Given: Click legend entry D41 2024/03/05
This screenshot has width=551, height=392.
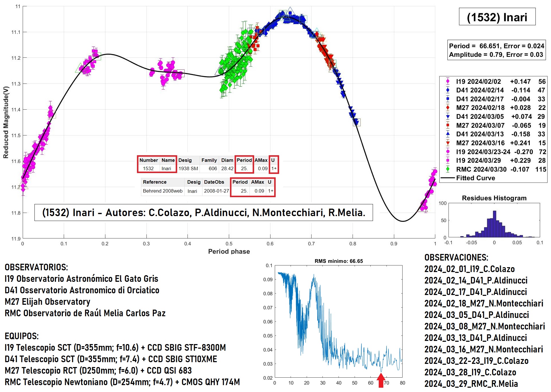Looking at the screenshot, I should pyautogui.click(x=494, y=117).
